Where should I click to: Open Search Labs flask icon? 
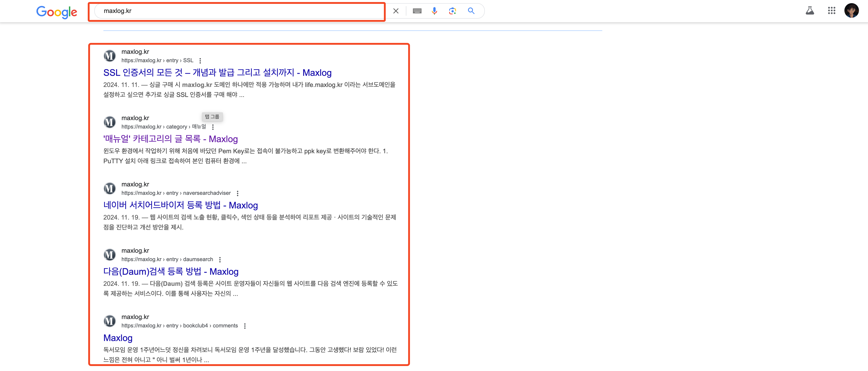click(x=810, y=11)
